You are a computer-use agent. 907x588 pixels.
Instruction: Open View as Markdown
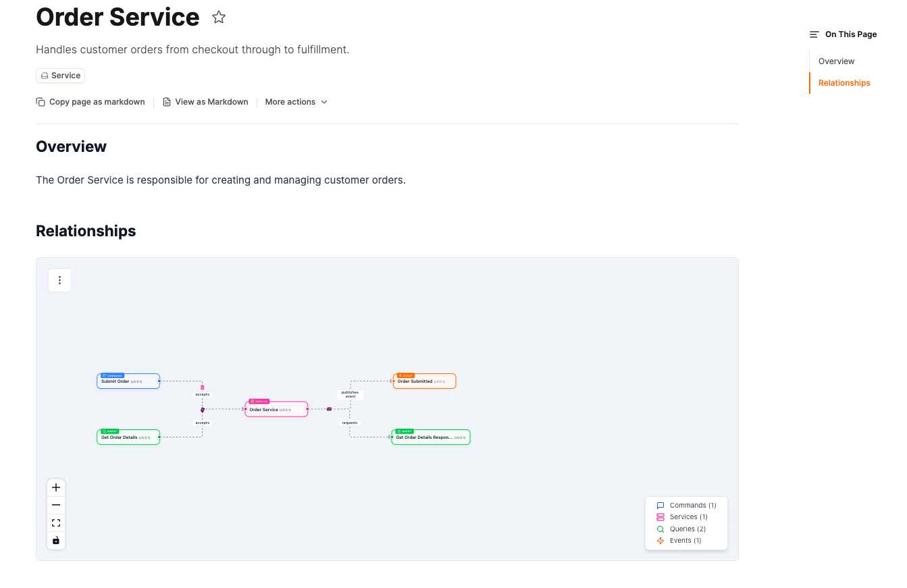click(205, 102)
